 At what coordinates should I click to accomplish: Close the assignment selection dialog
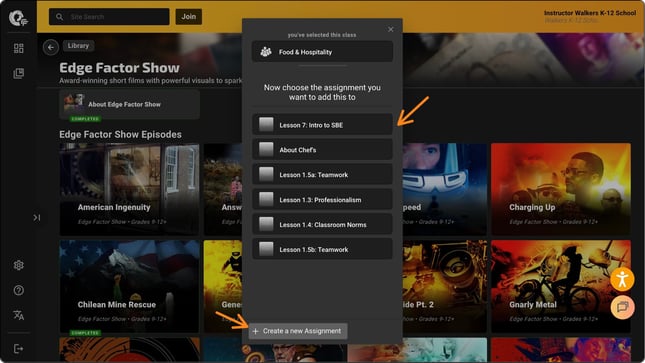click(390, 30)
